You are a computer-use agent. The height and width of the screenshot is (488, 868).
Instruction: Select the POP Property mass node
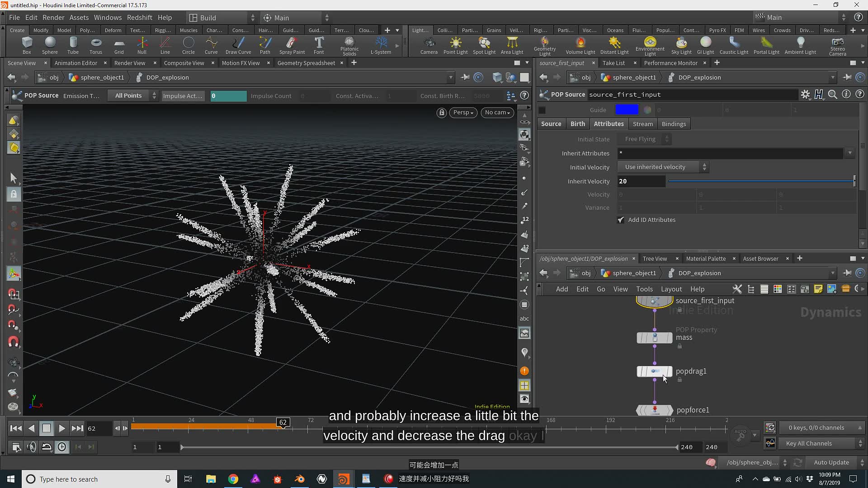[654, 338]
